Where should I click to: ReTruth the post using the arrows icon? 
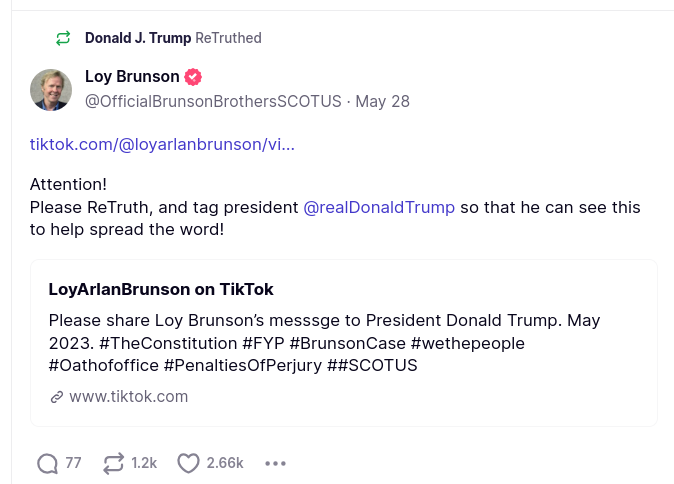tap(113, 463)
